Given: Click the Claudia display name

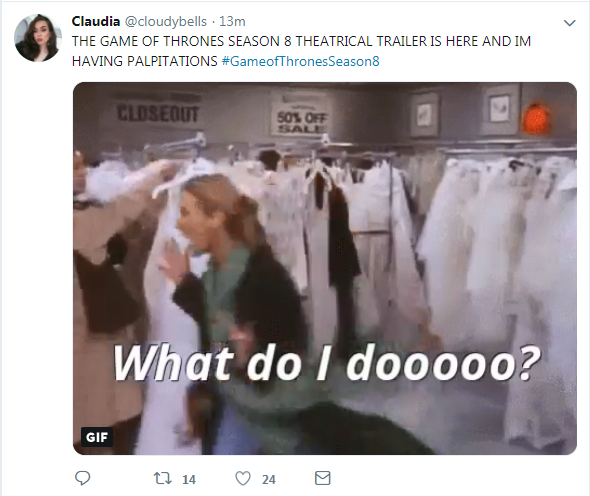Looking at the screenshot, I should tap(96, 21).
